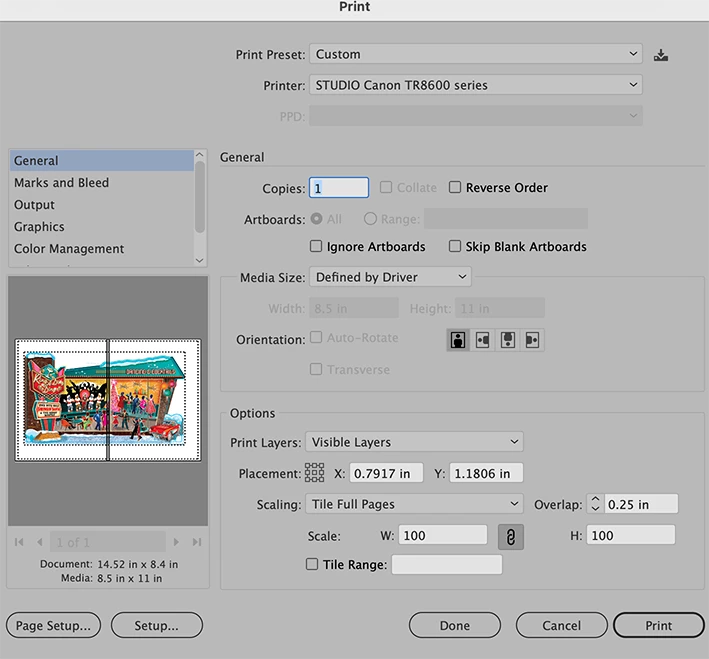Go to last preview page
709x659 pixels.
click(197, 542)
